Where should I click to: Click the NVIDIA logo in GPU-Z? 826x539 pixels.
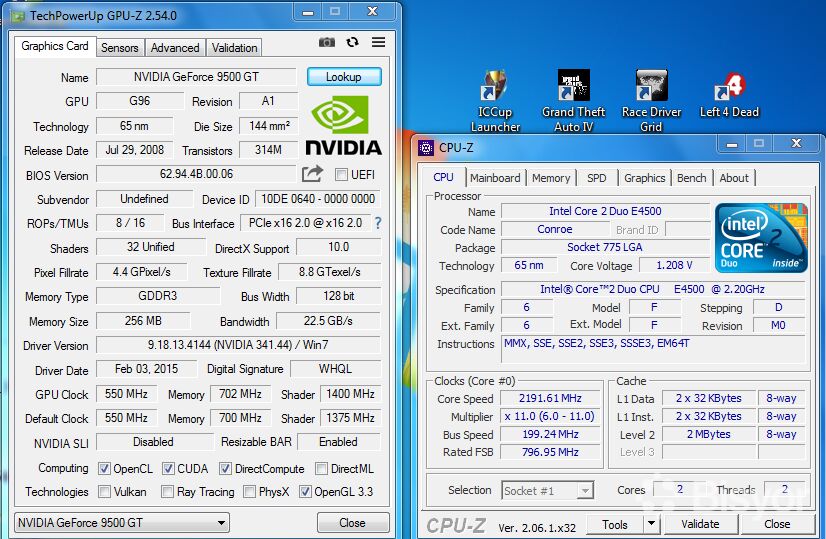click(343, 125)
